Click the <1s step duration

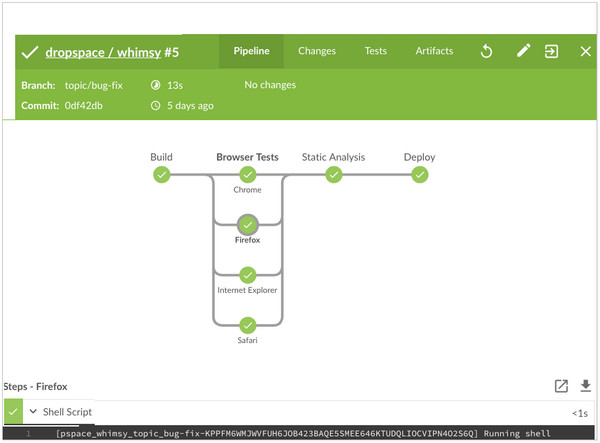click(580, 414)
